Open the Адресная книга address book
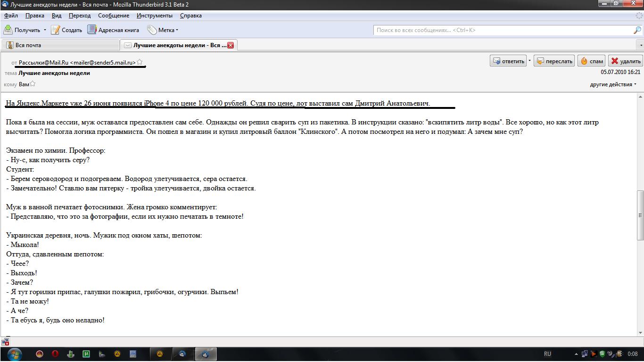 114,30
